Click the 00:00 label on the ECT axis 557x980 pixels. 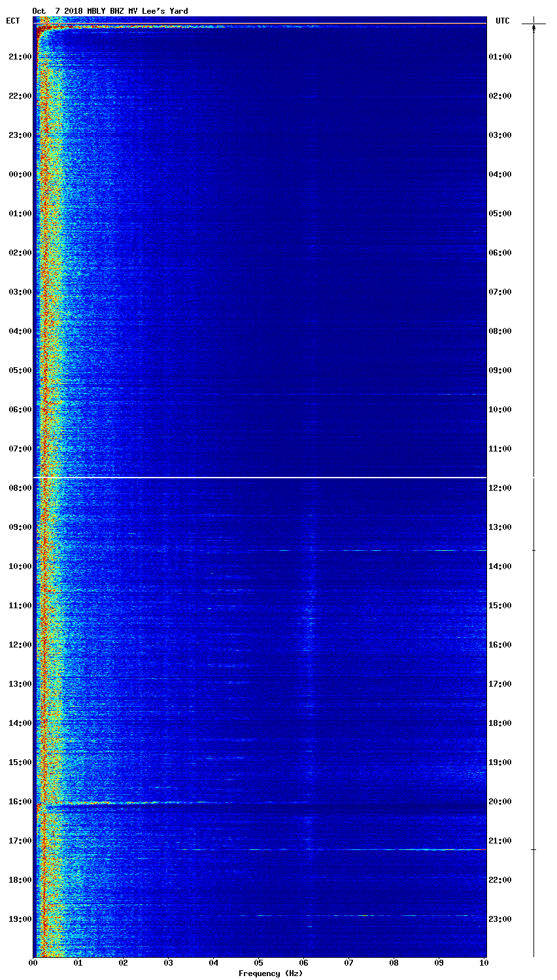point(20,174)
